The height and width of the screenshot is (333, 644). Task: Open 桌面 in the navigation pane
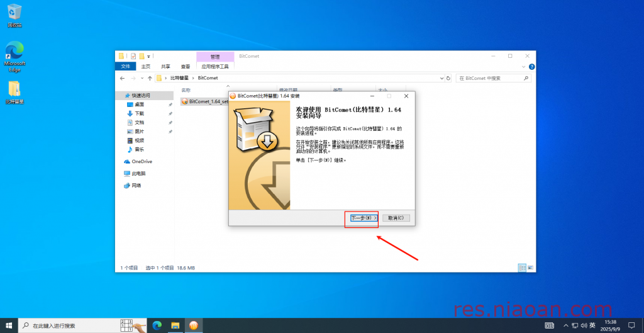pyautogui.click(x=139, y=104)
